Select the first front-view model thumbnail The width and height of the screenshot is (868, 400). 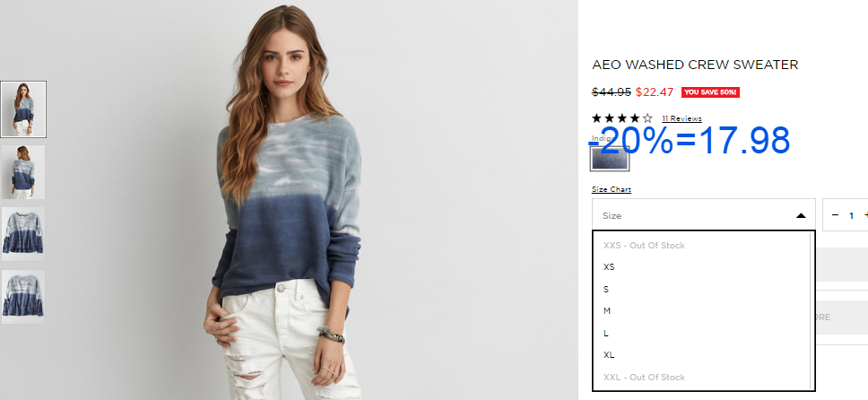tap(23, 109)
